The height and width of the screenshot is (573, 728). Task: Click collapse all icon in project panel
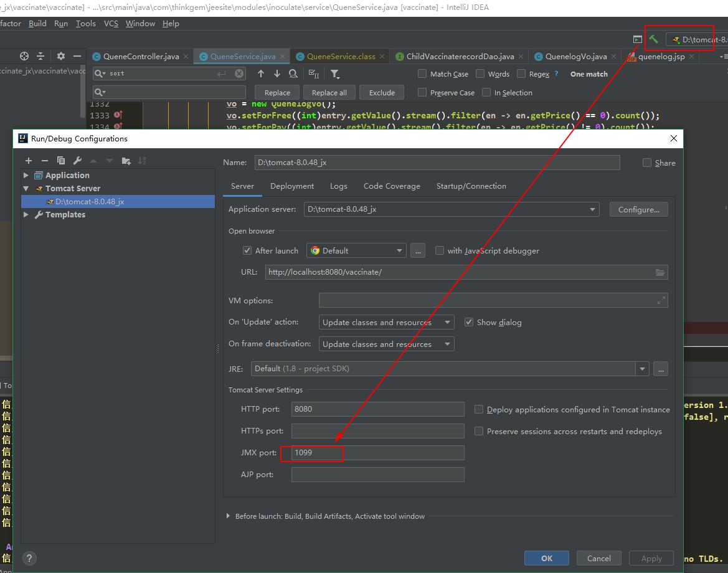[x=40, y=56]
